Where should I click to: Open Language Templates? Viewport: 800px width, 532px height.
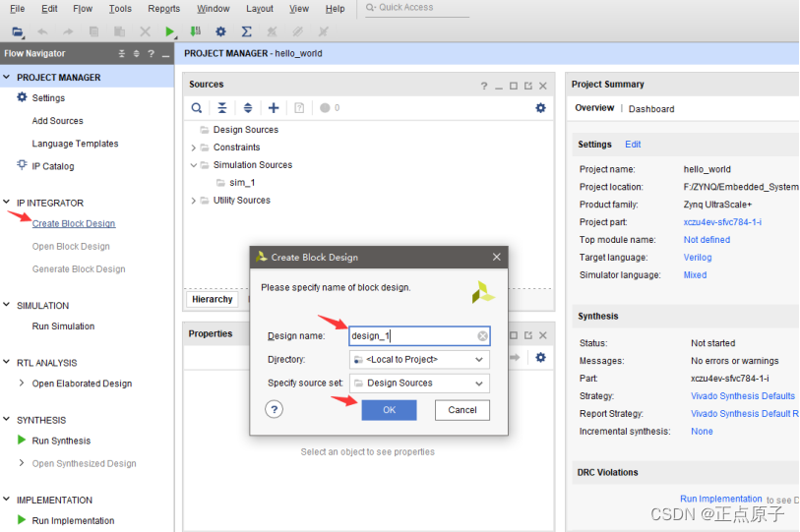(x=75, y=144)
